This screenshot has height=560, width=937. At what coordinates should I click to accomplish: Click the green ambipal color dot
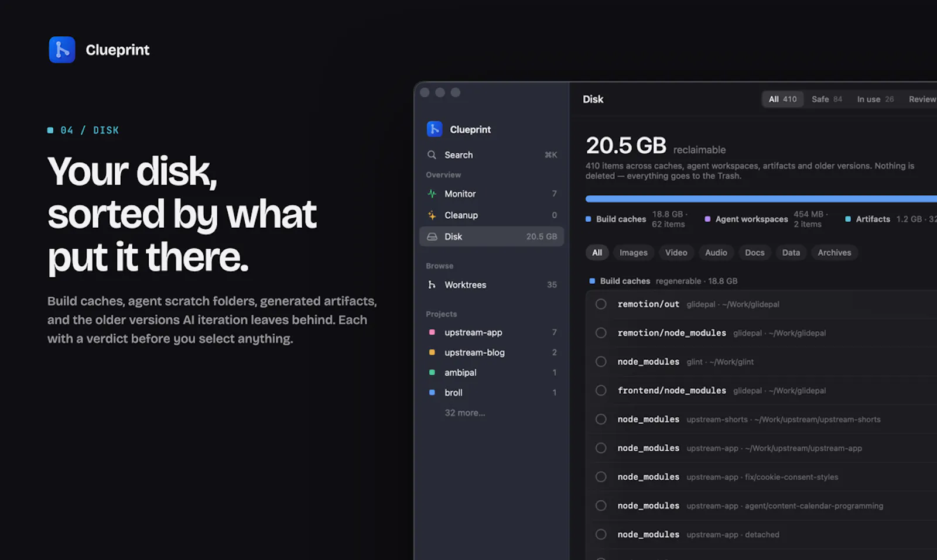point(432,373)
